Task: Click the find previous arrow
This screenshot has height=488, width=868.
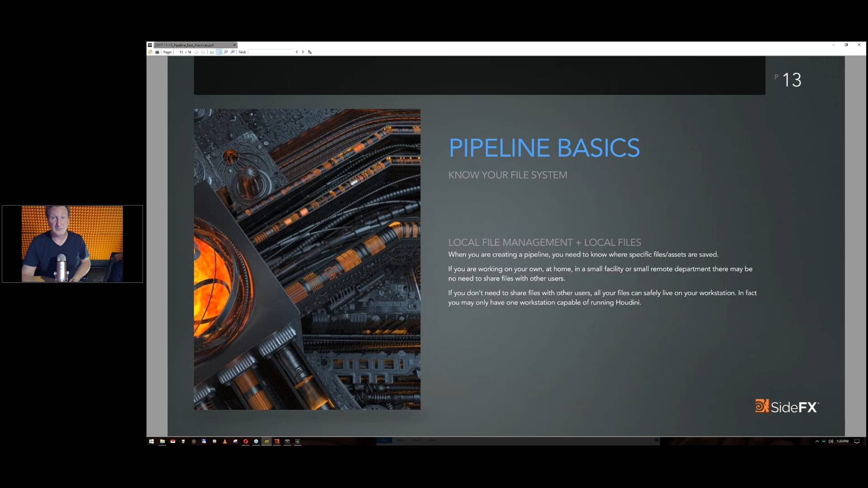Action: (x=297, y=52)
